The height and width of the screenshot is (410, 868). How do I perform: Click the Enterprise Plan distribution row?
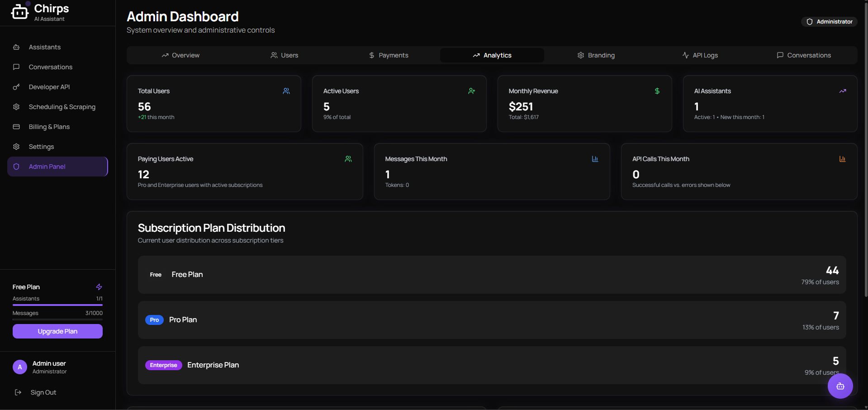pyautogui.click(x=492, y=365)
